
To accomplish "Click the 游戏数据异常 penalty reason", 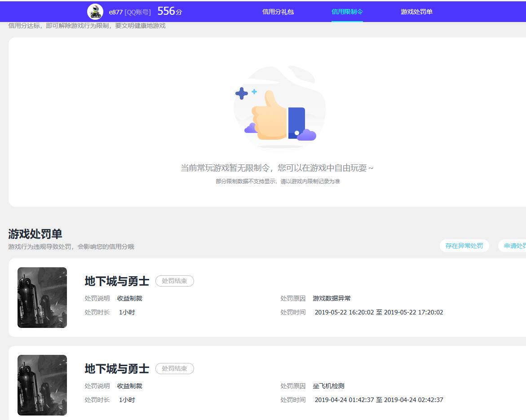I will pyautogui.click(x=332, y=298).
